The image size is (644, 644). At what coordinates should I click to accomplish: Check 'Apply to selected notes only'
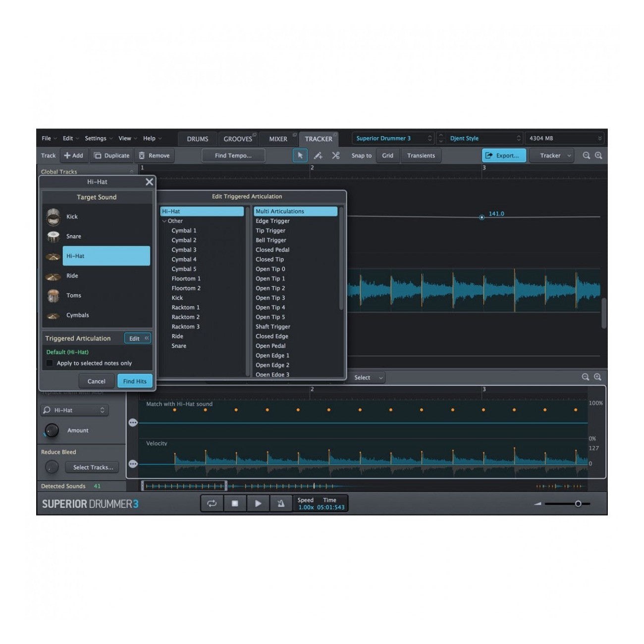[50, 363]
